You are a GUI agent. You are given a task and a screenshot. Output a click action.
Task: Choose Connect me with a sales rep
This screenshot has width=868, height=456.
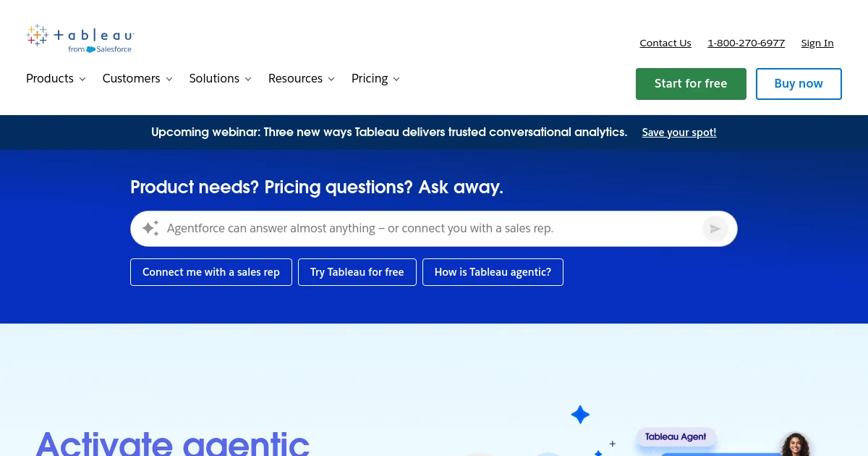211,272
